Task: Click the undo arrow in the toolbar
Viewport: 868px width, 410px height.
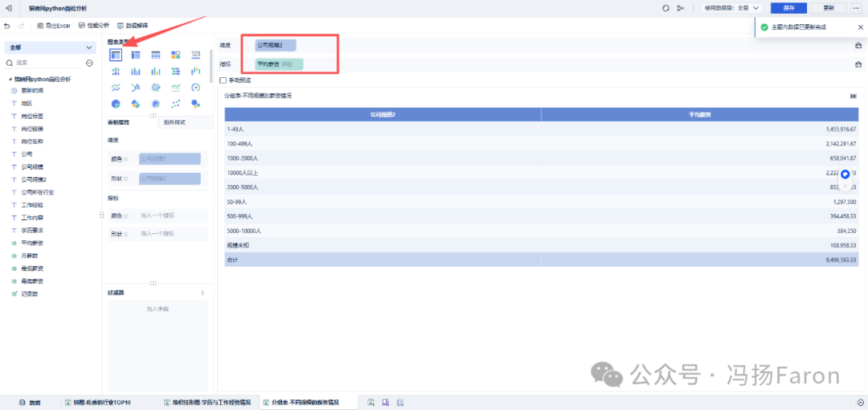Action: coord(7,26)
